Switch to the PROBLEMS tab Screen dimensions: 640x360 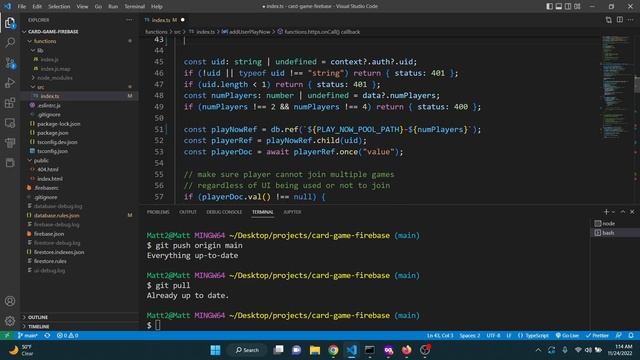[x=158, y=212]
